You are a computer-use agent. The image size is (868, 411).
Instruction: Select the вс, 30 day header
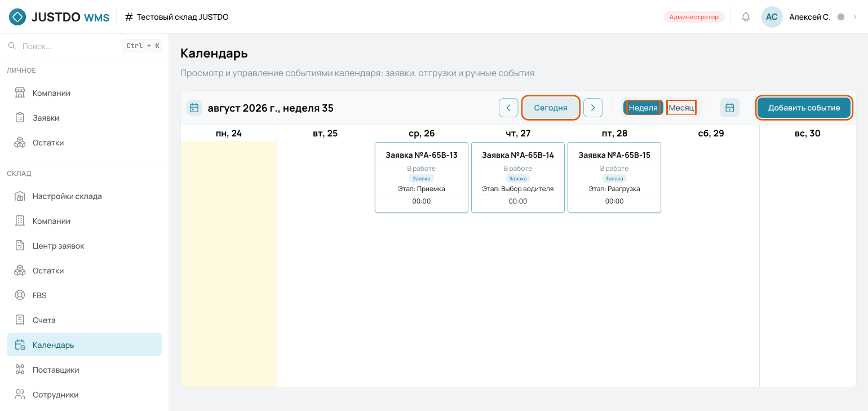click(x=808, y=134)
